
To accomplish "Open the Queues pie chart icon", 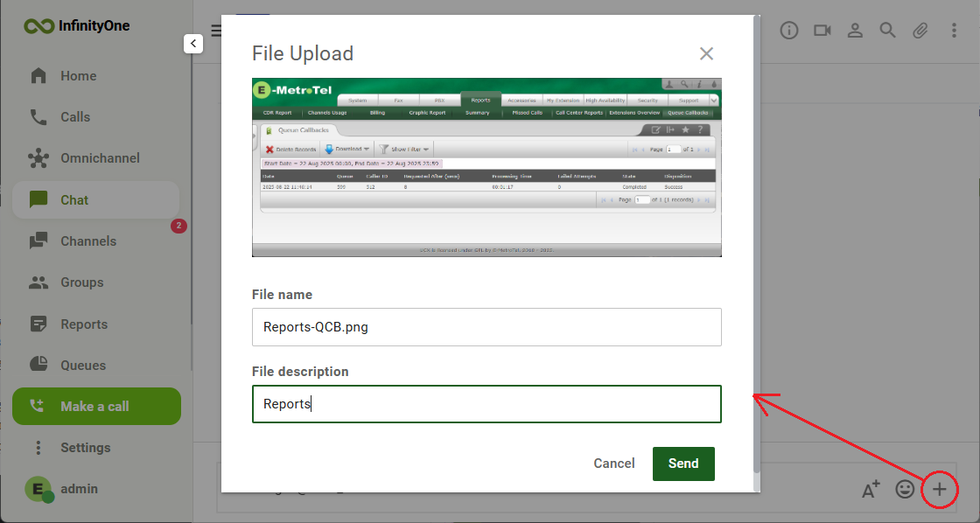I will [38, 365].
